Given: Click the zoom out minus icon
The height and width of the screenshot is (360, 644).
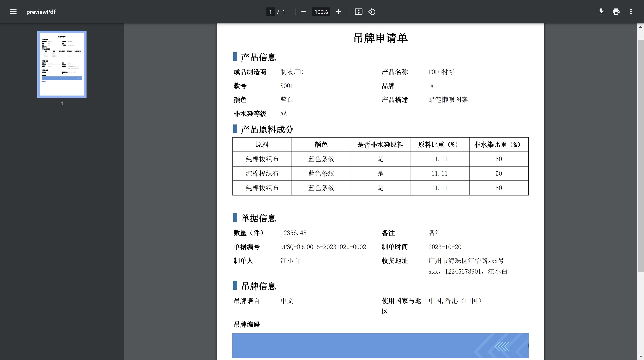Looking at the screenshot, I should coord(304,12).
